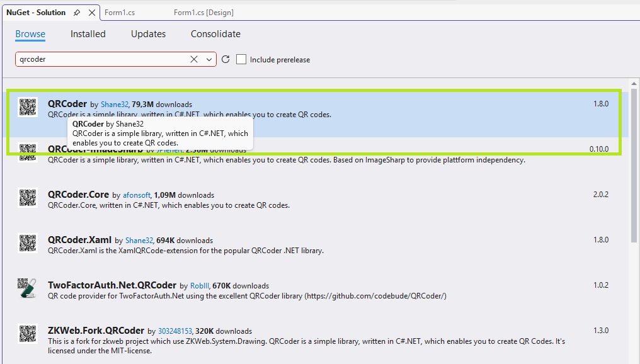Select the QRCoder.Core package title
This screenshot has width=640, height=364.
pos(78,195)
